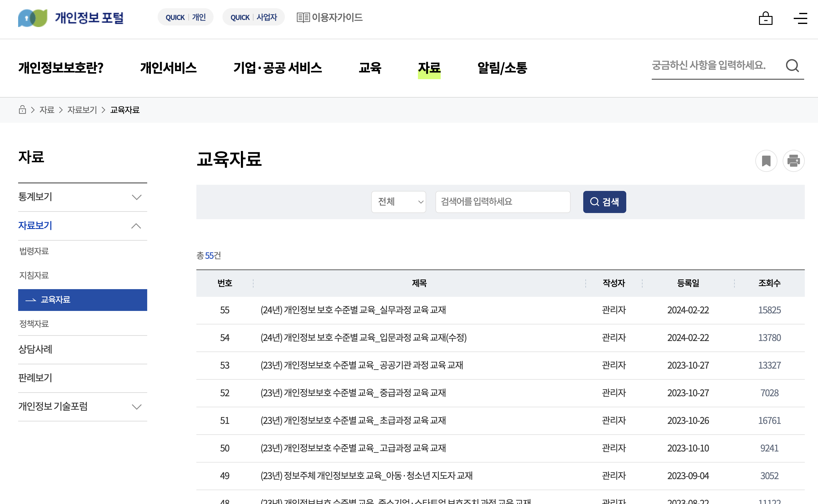Click the home icon in breadcrumb
This screenshot has height=504, width=818.
pos(22,110)
